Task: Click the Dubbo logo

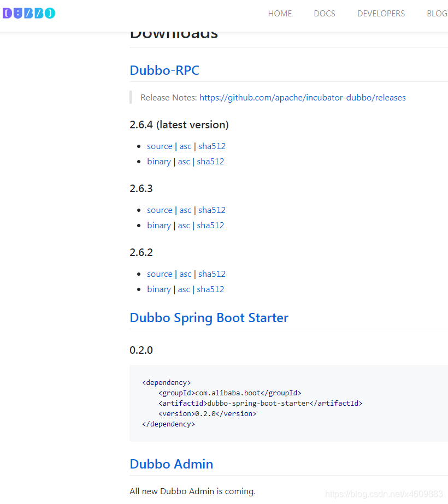Action: point(29,13)
